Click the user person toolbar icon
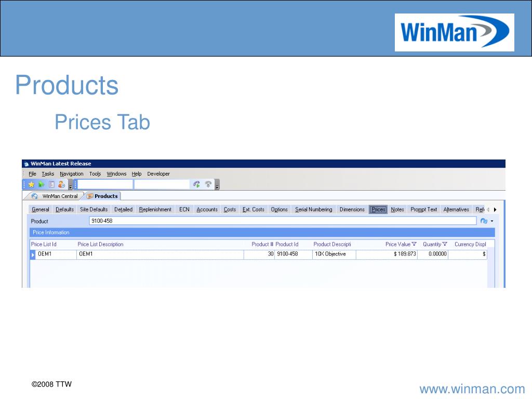532x399 pixels. pos(61,184)
